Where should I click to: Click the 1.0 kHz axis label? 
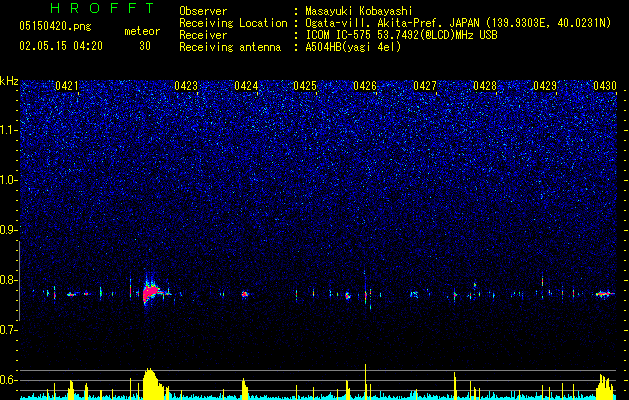point(10,180)
